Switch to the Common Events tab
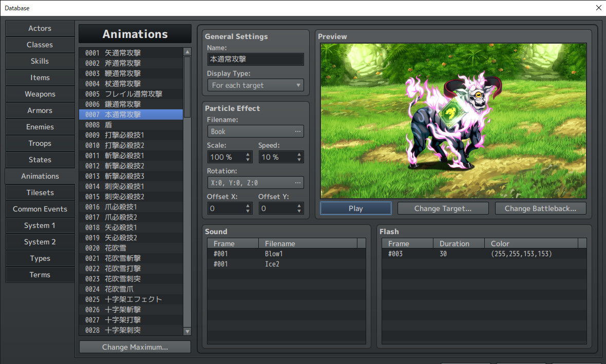The image size is (606, 364). [x=40, y=209]
